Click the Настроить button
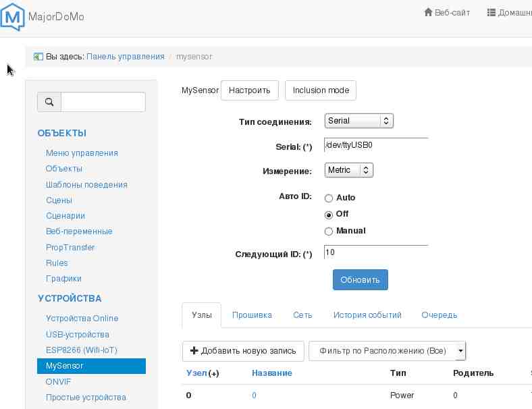 pos(249,90)
